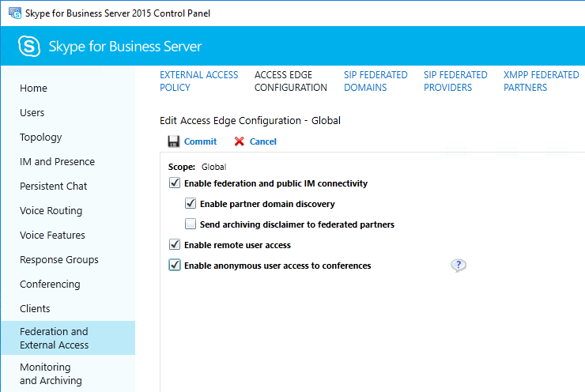Viewport: 585px width, 392px height.
Task: Click the Commit text button
Action: [200, 141]
